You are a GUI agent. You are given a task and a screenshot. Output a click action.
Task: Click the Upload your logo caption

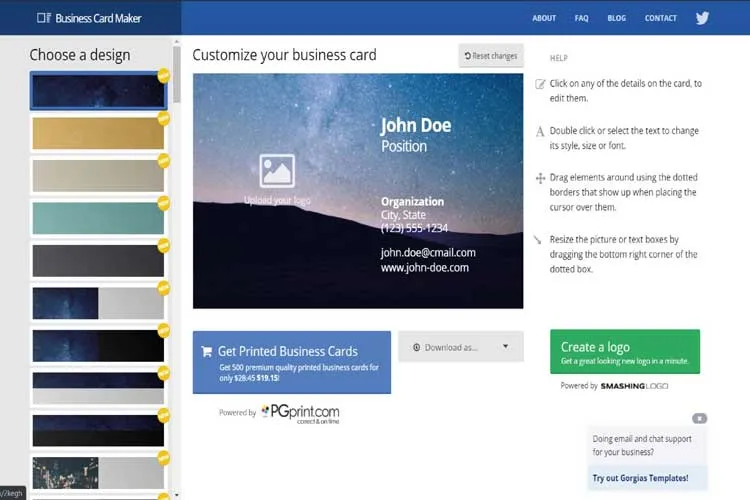pos(277,200)
